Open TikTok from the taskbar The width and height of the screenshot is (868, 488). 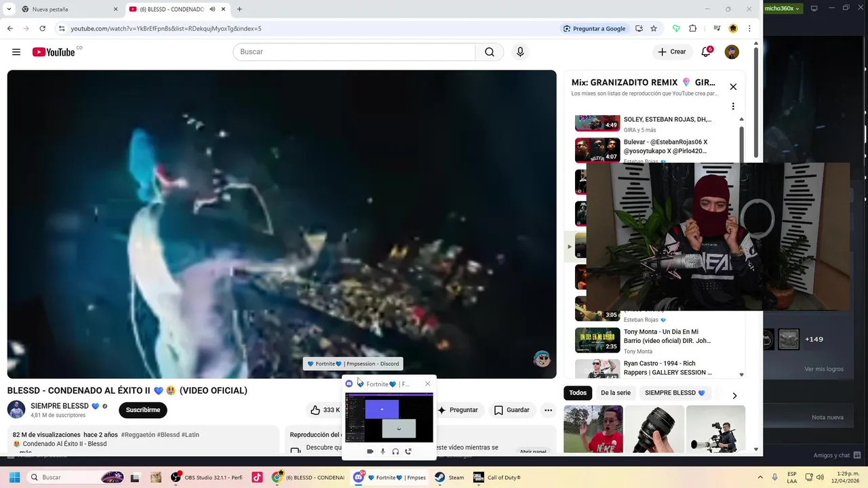point(257,477)
